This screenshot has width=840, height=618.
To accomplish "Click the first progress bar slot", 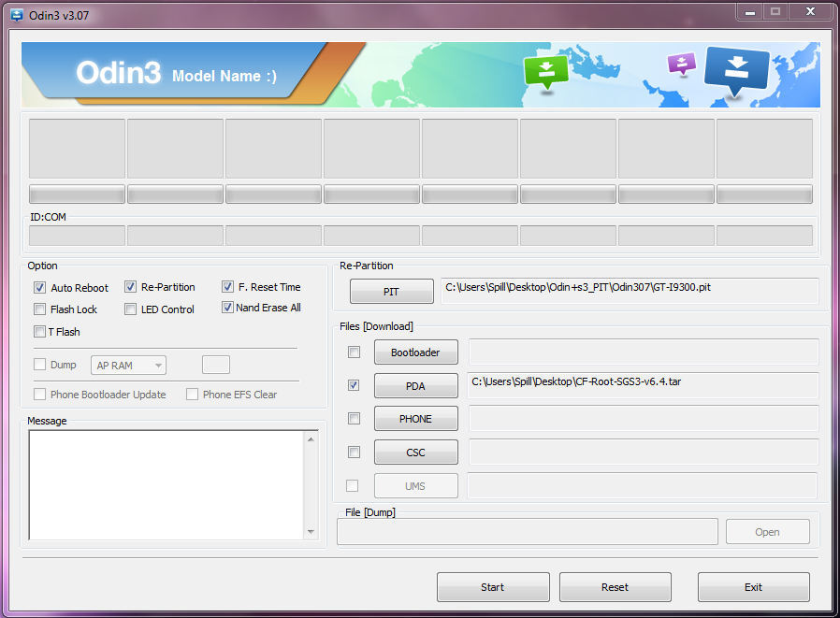I will click(77, 194).
